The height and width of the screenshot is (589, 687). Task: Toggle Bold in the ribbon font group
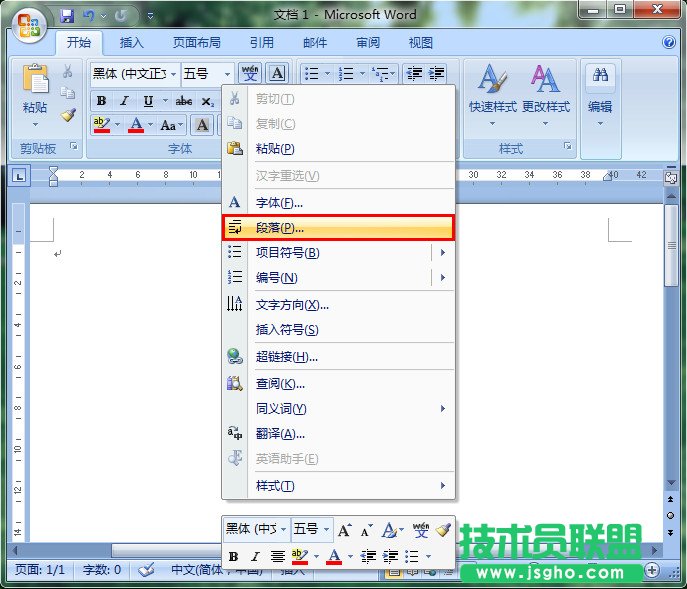[x=101, y=101]
